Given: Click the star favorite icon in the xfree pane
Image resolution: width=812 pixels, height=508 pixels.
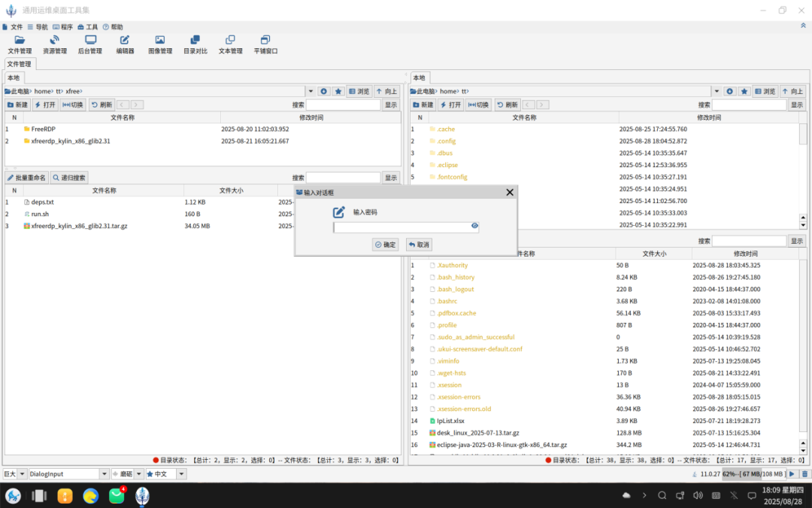Looking at the screenshot, I should [x=338, y=91].
